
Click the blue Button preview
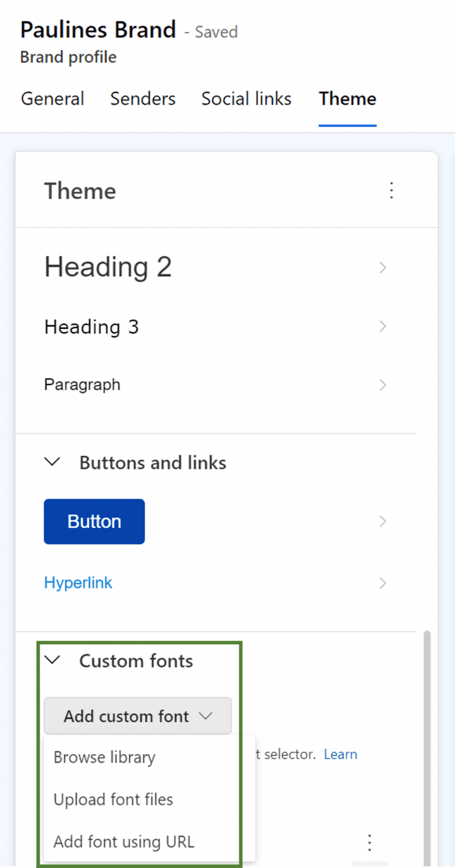point(94,521)
